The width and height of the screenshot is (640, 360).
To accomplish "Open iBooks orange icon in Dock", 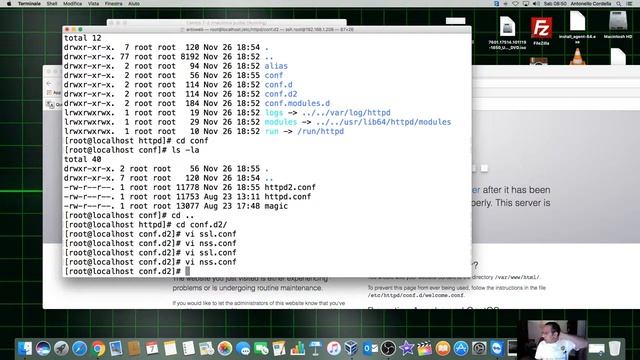I will tap(442, 348).
